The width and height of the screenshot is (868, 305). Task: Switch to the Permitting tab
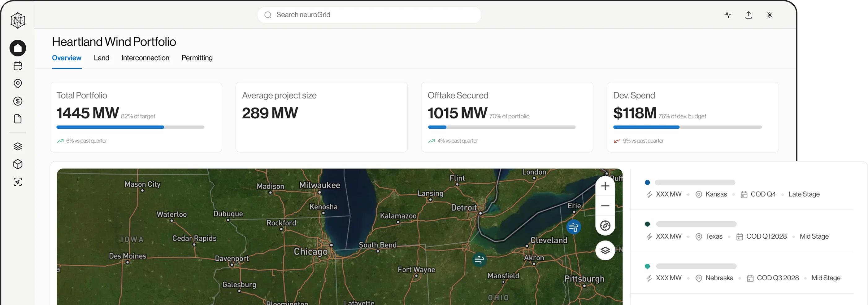click(x=197, y=58)
